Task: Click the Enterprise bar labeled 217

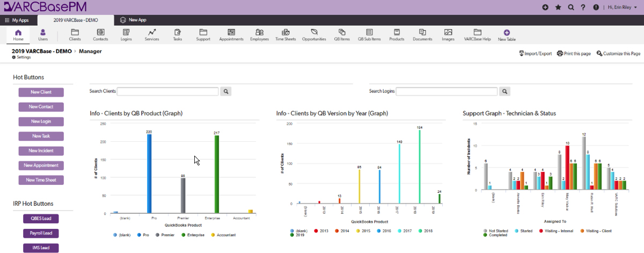Action: pos(217,174)
